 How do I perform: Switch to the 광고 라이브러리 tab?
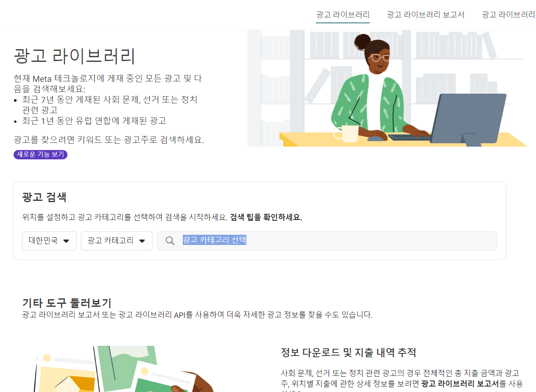point(343,15)
